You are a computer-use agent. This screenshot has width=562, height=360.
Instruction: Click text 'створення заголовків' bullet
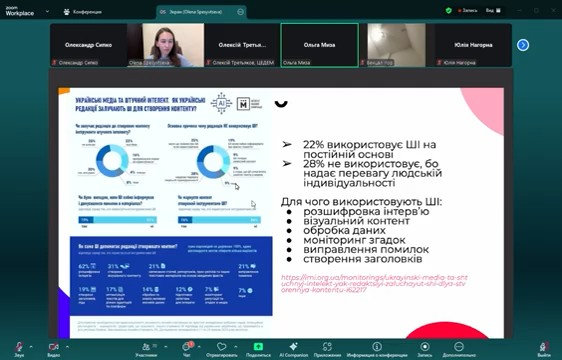(363, 259)
